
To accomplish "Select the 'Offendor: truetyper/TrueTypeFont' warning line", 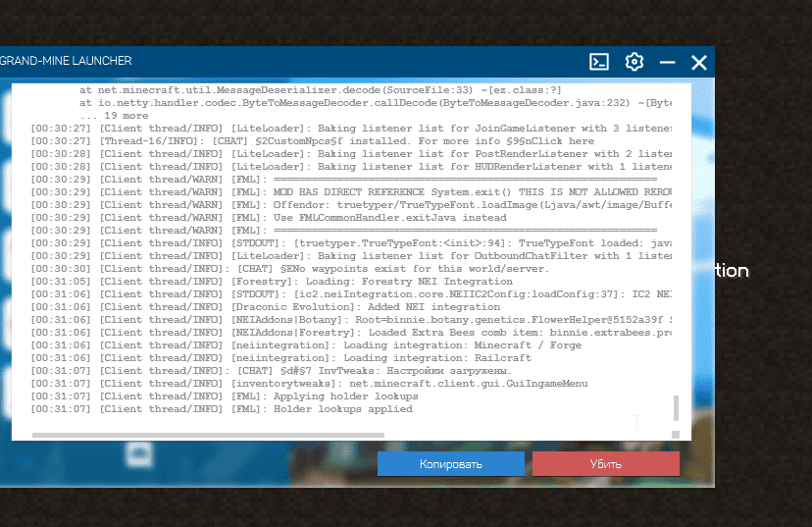I will point(351,205).
